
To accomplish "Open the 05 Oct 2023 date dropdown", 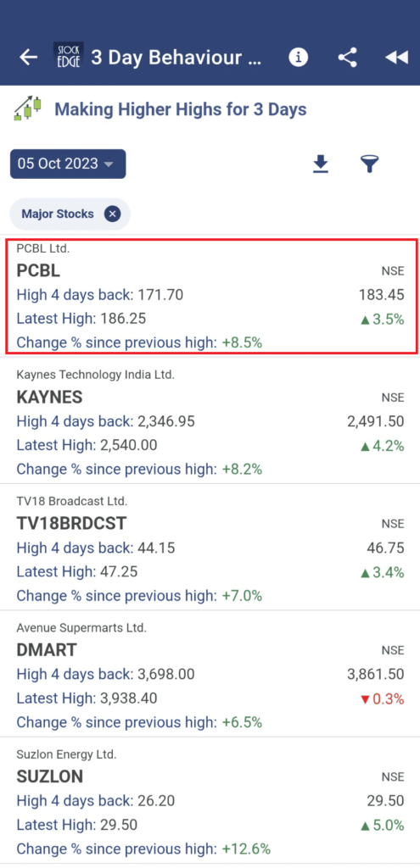I will (68, 164).
